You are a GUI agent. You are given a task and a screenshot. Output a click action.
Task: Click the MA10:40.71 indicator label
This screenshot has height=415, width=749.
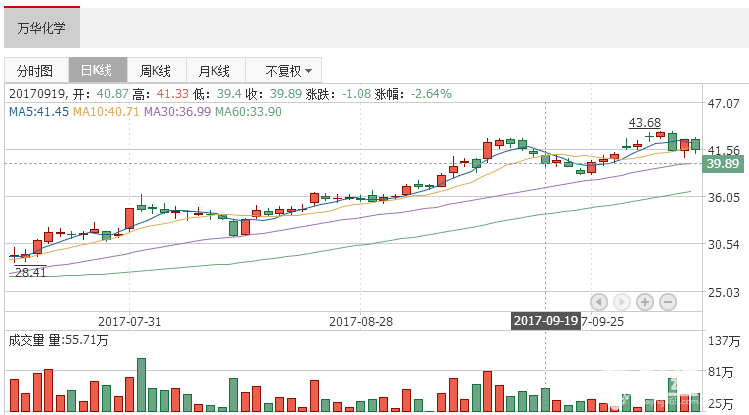(x=106, y=111)
